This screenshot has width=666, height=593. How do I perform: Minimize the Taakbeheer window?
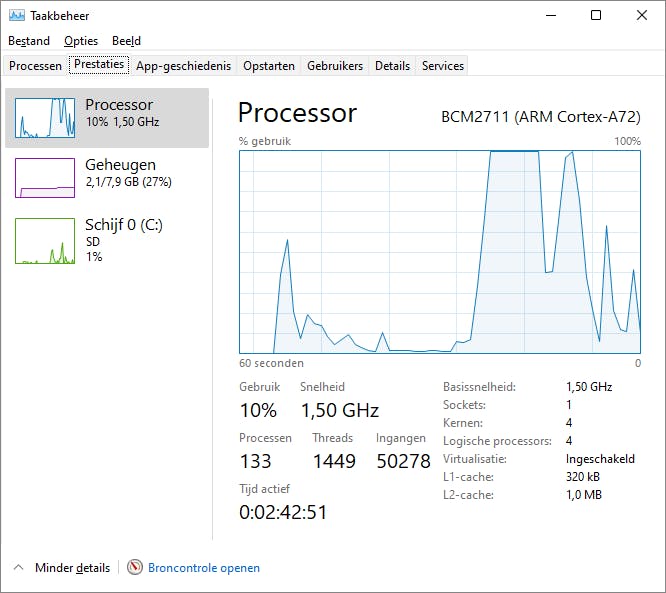click(x=550, y=15)
